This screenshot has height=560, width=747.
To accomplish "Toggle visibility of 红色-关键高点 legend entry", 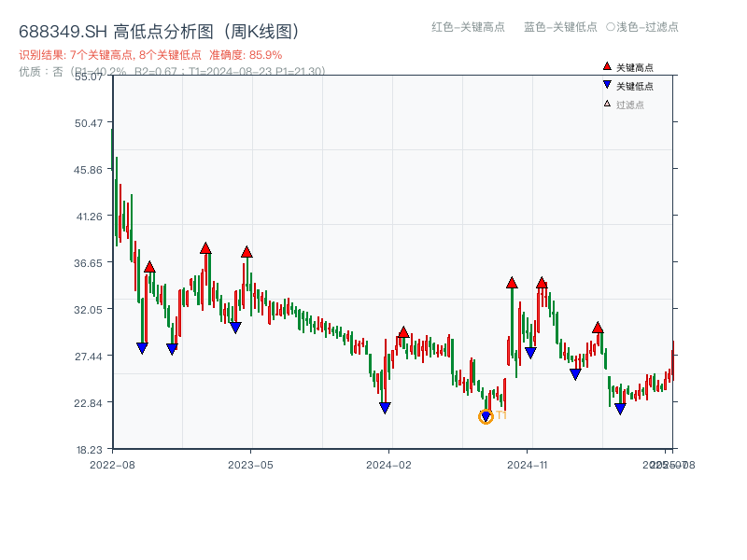I will coord(467,28).
